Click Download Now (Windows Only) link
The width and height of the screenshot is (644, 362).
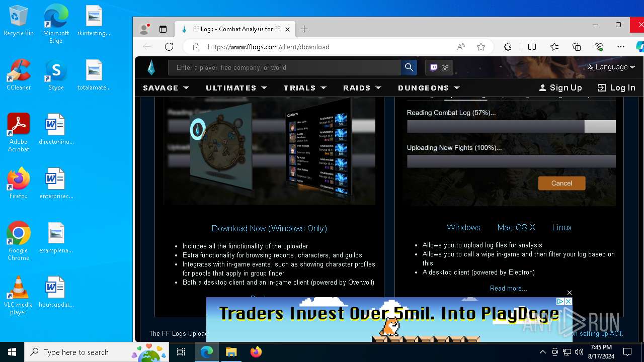click(269, 228)
